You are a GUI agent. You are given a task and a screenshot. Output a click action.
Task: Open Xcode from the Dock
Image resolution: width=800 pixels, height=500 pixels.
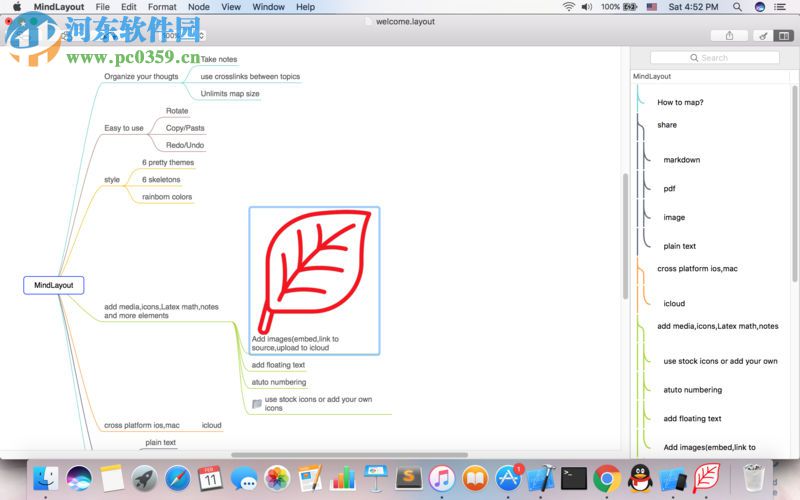pyautogui.click(x=541, y=479)
